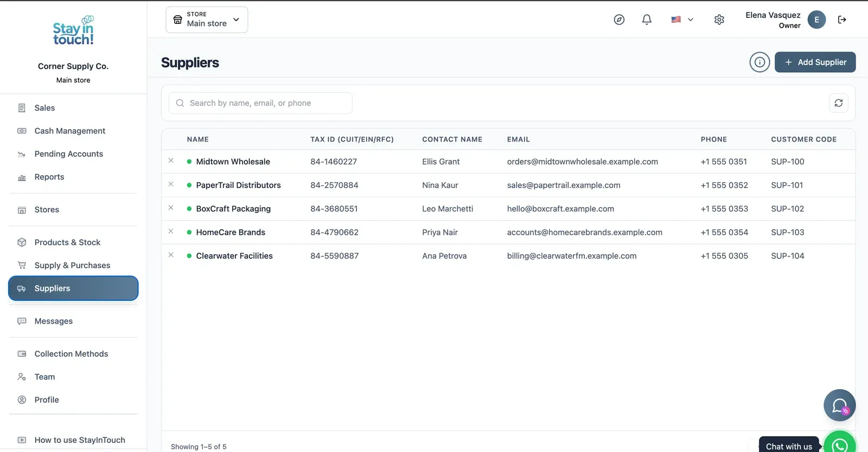Open the notifications bell
This screenshot has height=452, width=868.
[x=647, y=20]
